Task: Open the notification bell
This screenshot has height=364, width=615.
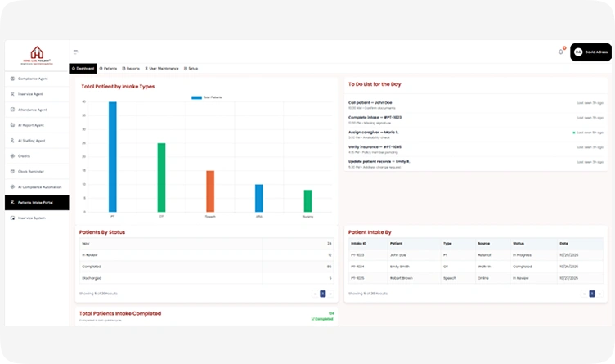Action: [561, 52]
